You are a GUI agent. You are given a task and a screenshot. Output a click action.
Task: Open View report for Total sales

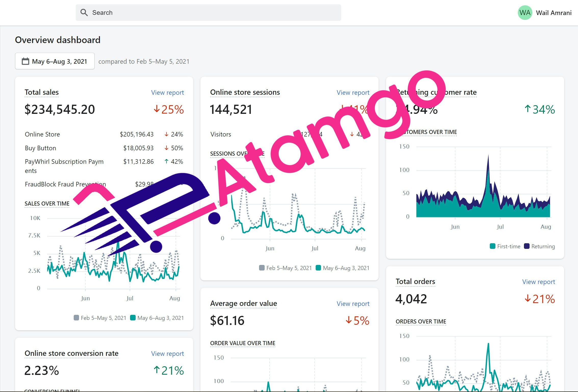167,92
